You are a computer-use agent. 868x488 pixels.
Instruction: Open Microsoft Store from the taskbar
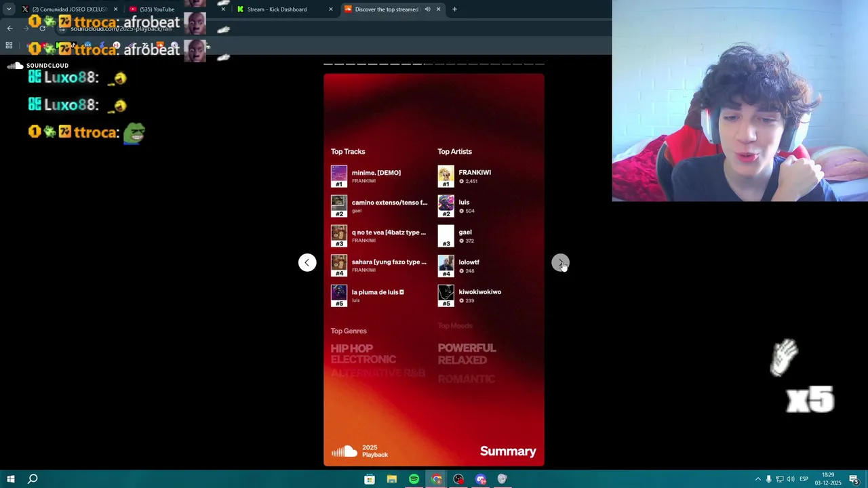coord(370,479)
